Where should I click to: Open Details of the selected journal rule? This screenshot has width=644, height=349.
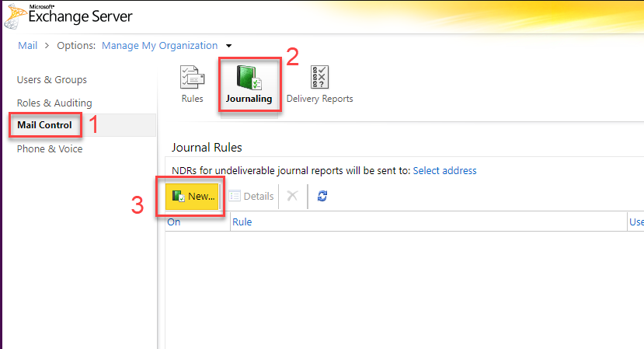(x=252, y=196)
